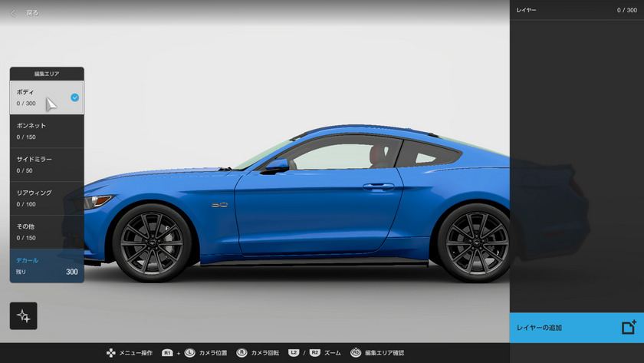This screenshot has height=363, width=644.
Task: Select the ボンネット edit area
Action: tap(47, 130)
